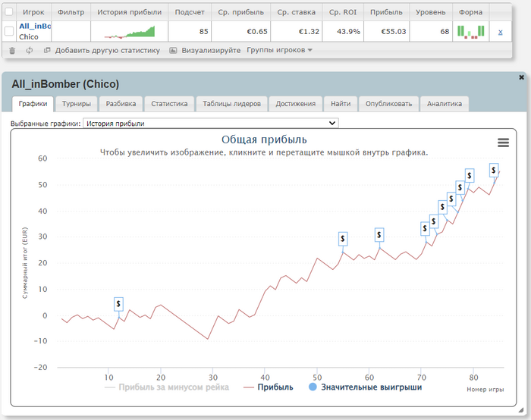Click the trash delete icon below table
Screen dimensions: 531x420
12,51
